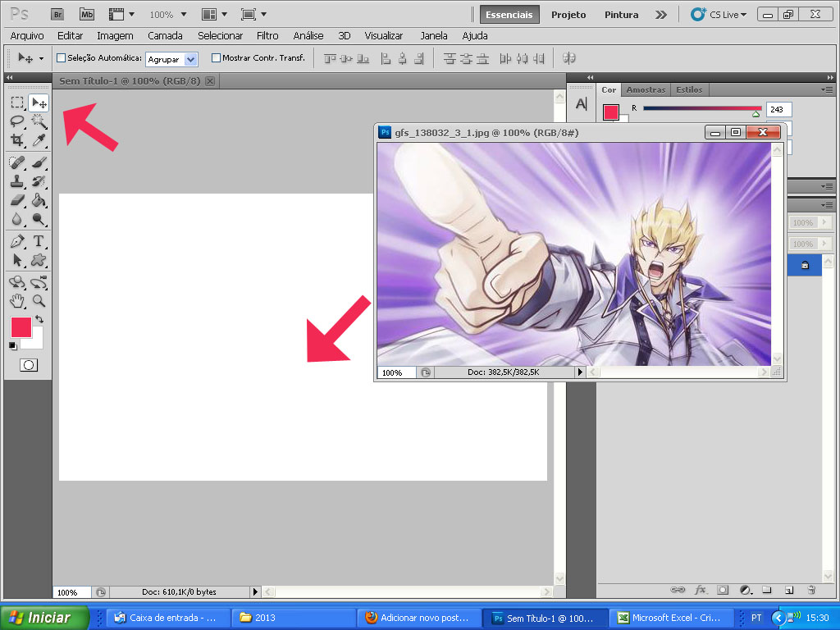The height and width of the screenshot is (630, 840).
Task: Expand more workspaces with double chevron
Action: (x=661, y=15)
